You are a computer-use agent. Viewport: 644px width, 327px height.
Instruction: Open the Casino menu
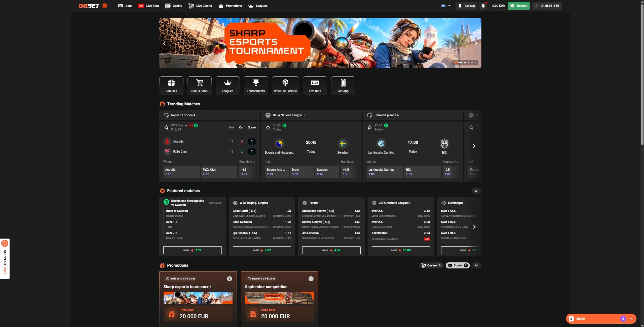[173, 6]
